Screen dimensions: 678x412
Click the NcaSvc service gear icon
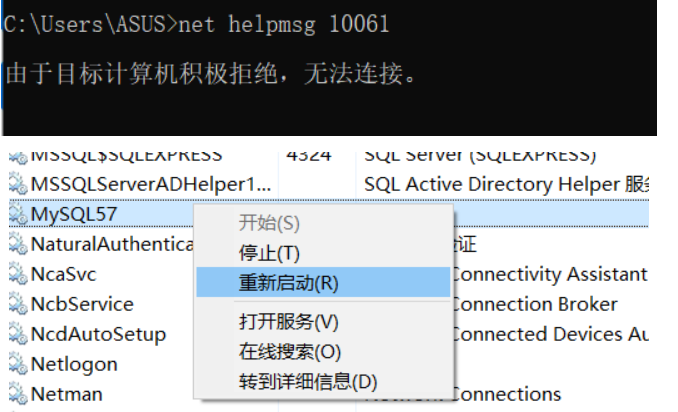(18, 274)
